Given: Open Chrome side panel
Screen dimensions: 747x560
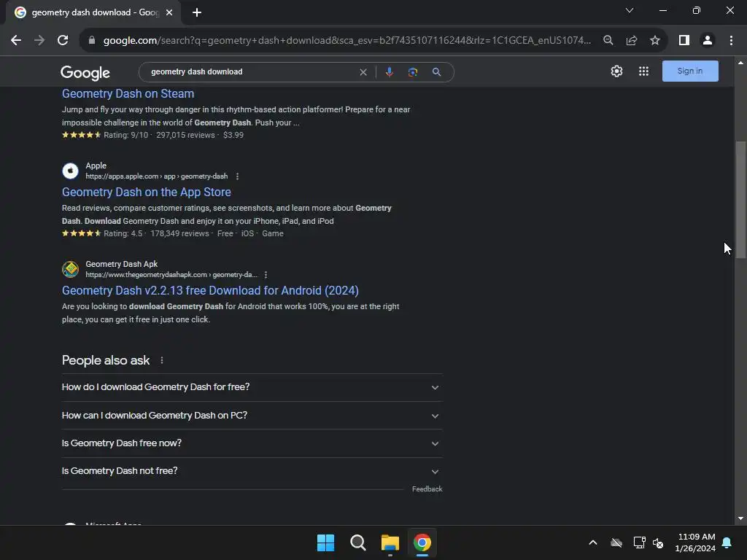Looking at the screenshot, I should [x=684, y=41].
